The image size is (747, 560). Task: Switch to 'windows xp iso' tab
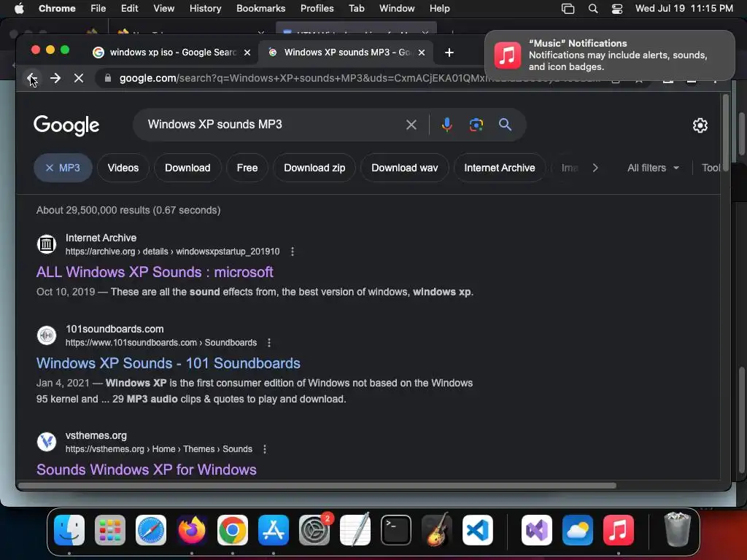[x=171, y=52]
